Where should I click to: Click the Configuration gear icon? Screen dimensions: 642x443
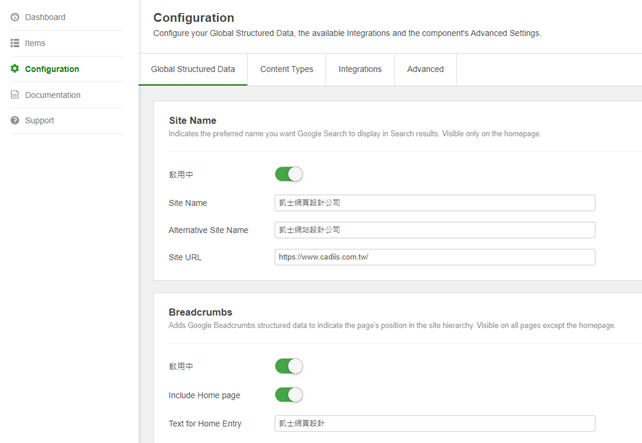coord(15,69)
